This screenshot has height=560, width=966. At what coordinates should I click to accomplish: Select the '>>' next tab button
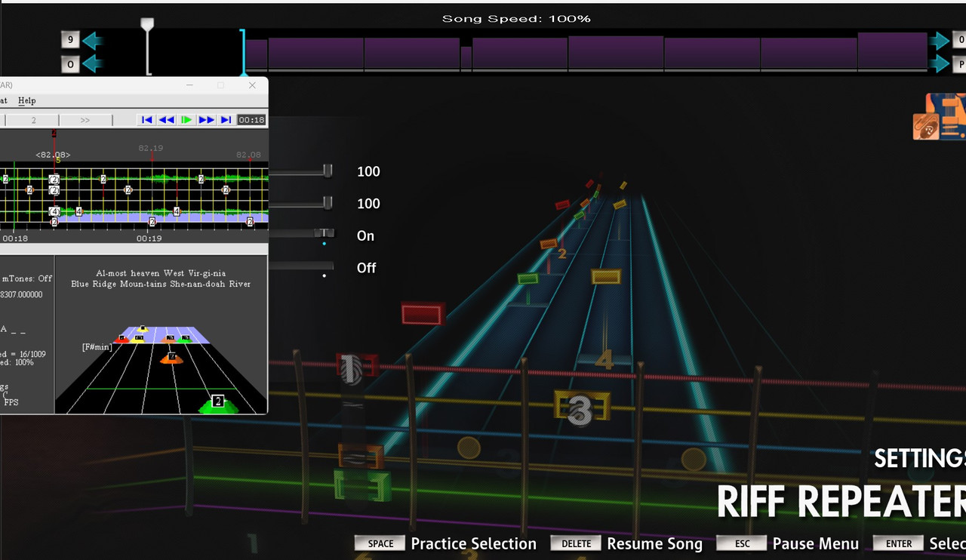85,120
